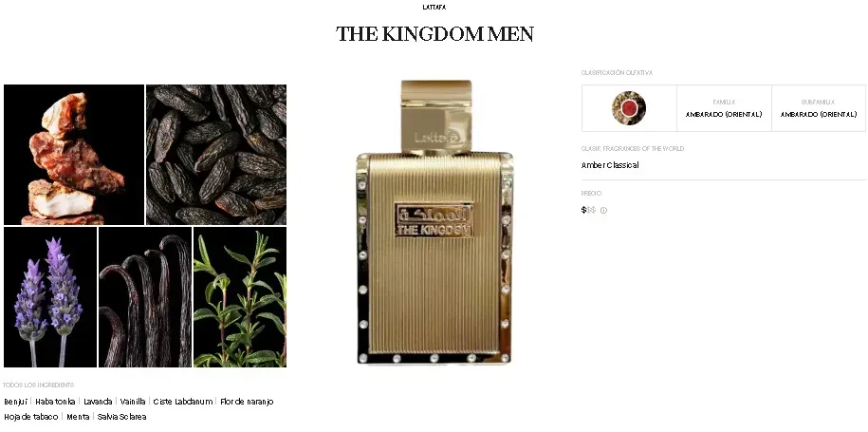Image resolution: width=868 pixels, height=432 pixels.
Task: Open the Ciste Labdanum ingredient
Action: tap(183, 402)
